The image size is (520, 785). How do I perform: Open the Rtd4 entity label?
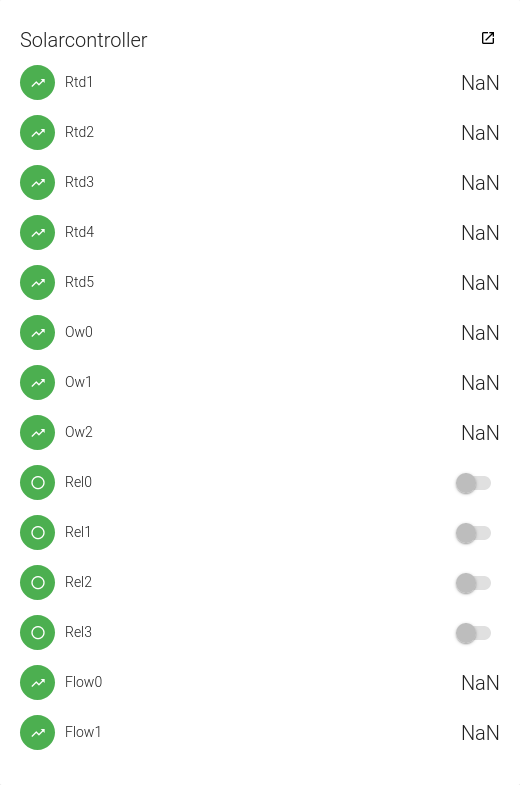(x=79, y=232)
